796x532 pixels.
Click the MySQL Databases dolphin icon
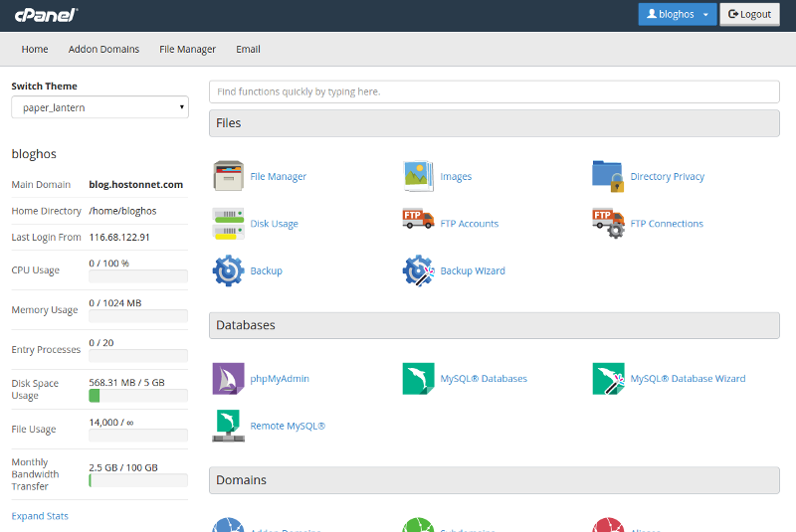[418, 378]
